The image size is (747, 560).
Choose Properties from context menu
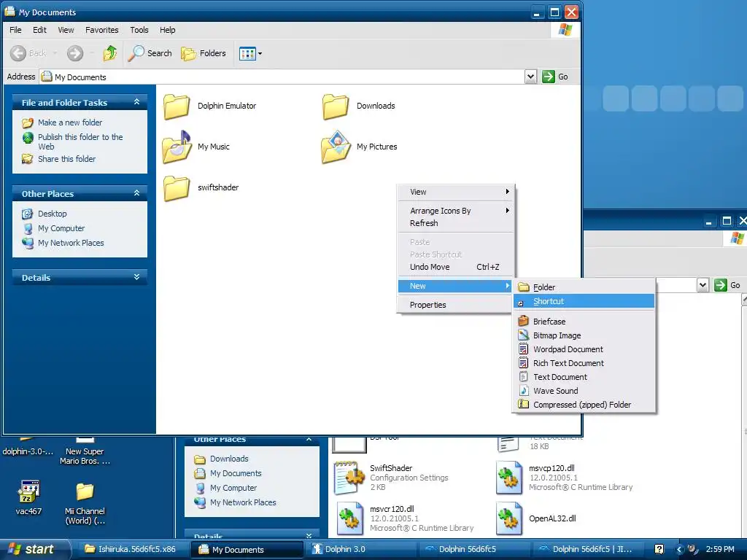[x=456, y=305]
